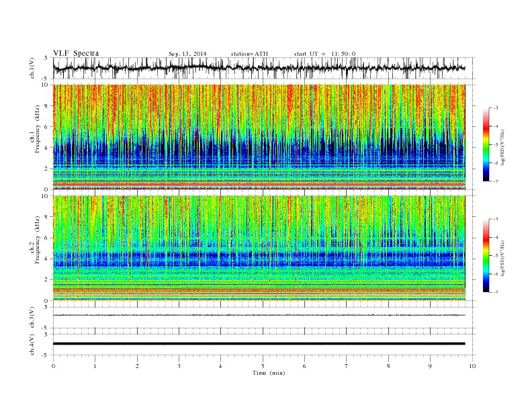Click the "ch.3(V)" axis label

tap(32, 318)
